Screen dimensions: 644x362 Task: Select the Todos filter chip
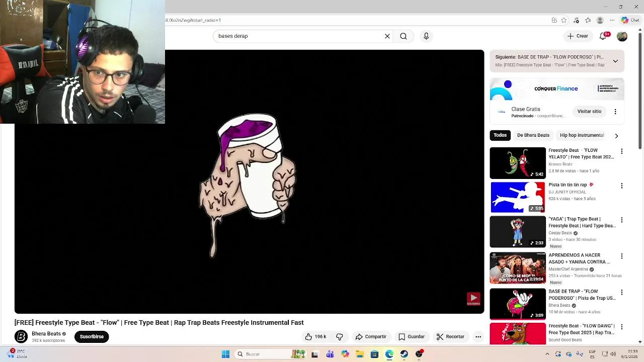click(500, 135)
